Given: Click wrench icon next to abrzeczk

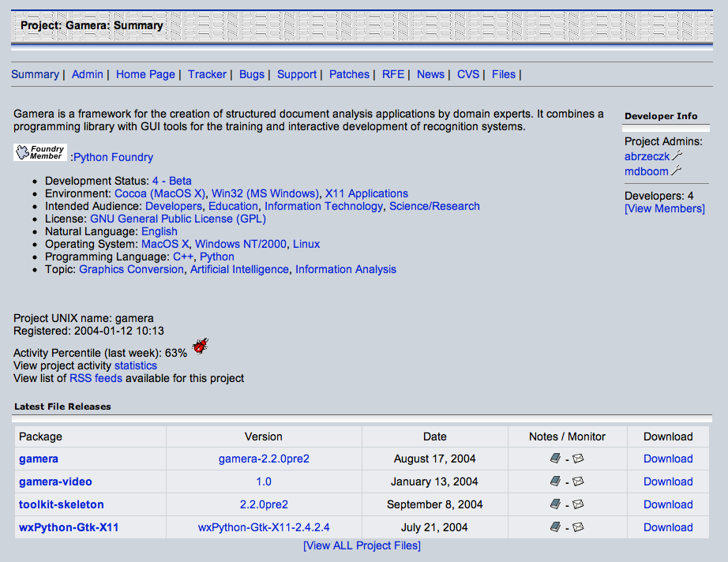Looking at the screenshot, I should pyautogui.click(x=677, y=155).
